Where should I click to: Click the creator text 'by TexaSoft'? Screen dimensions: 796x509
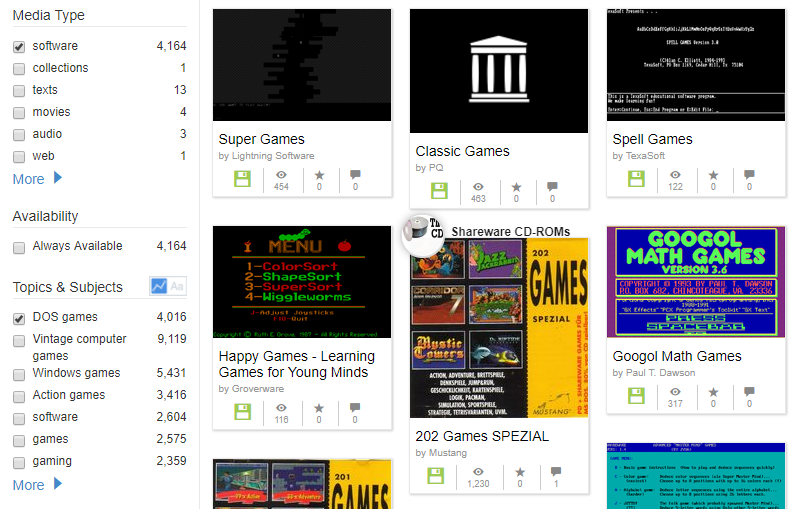click(x=639, y=156)
